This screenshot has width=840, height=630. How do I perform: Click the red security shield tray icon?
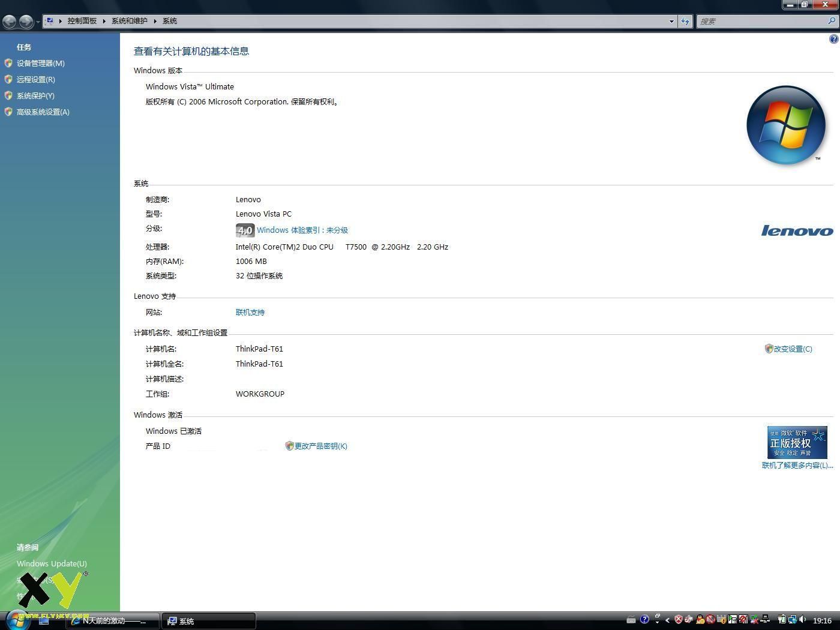679,620
